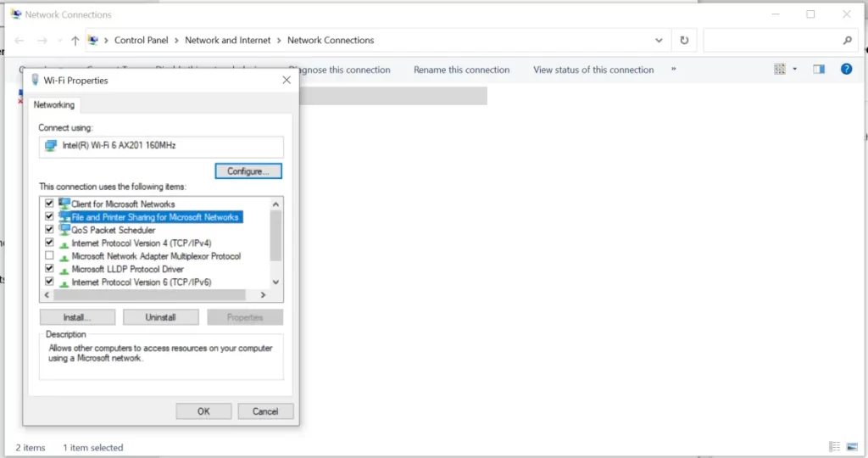Select Microsoft LLDP Protocol Driver row text

[x=127, y=269]
